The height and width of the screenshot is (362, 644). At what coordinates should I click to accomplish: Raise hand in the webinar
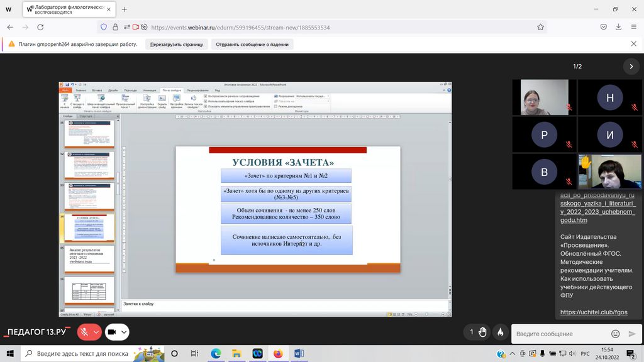pos(482,332)
